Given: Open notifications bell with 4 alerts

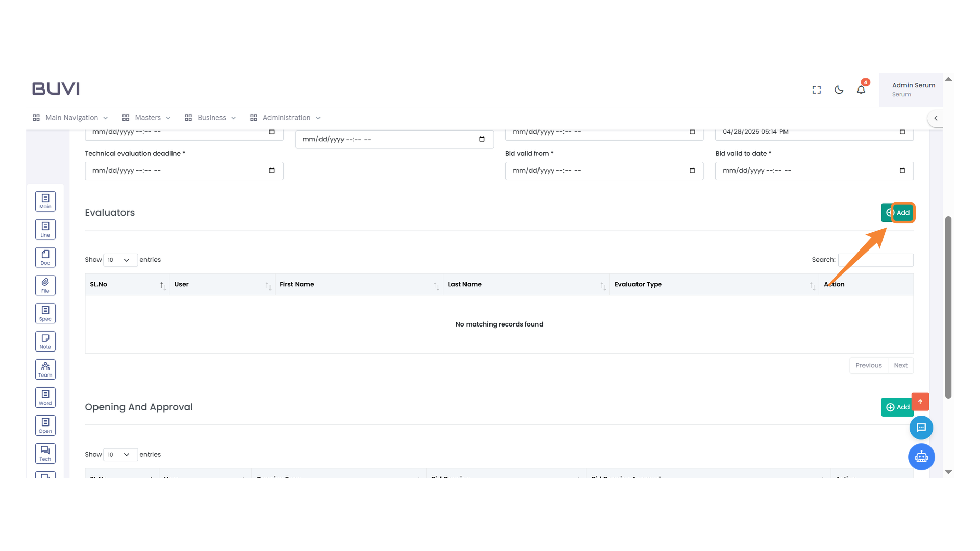Looking at the screenshot, I should click(861, 89).
